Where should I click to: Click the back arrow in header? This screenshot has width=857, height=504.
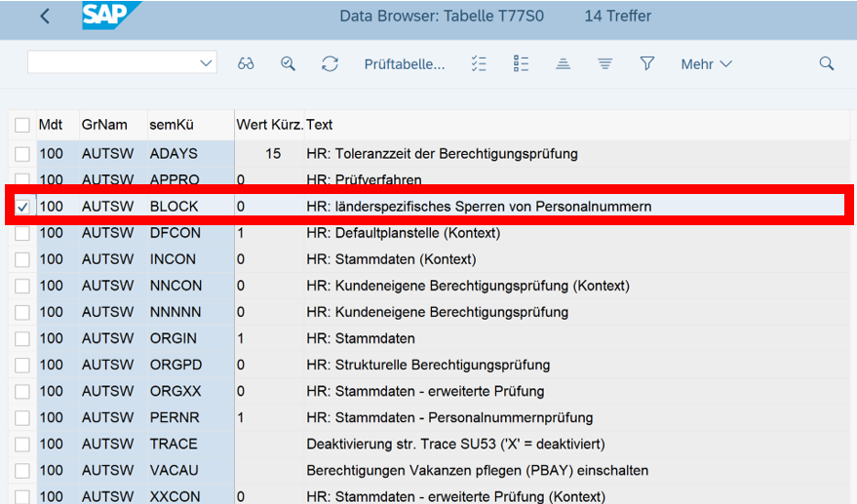coord(45,17)
